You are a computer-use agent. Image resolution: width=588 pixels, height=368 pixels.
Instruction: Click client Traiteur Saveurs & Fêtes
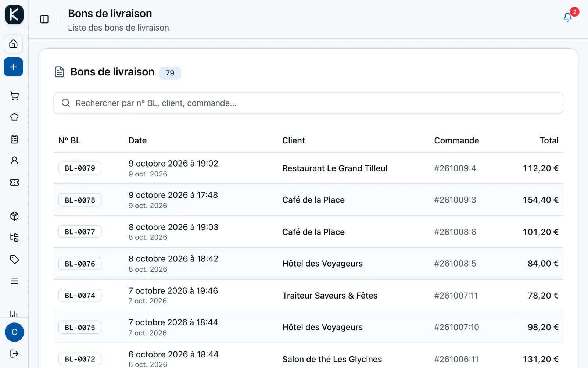[x=330, y=296]
